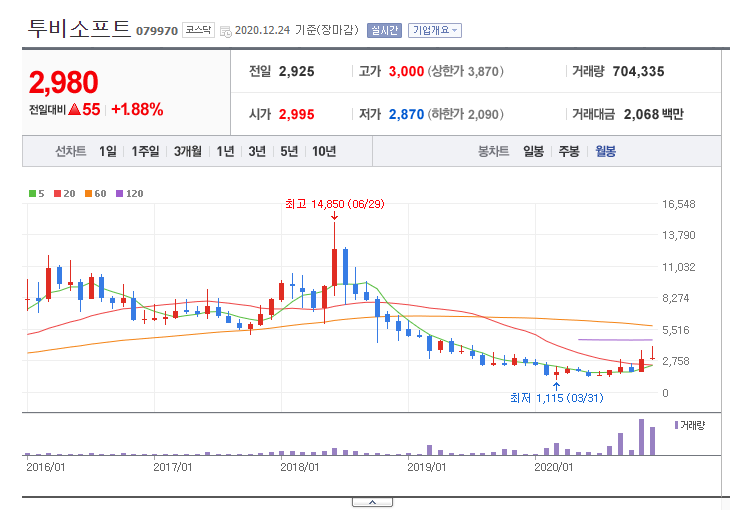Click the tallest volume bar in late 2020

[641, 437]
